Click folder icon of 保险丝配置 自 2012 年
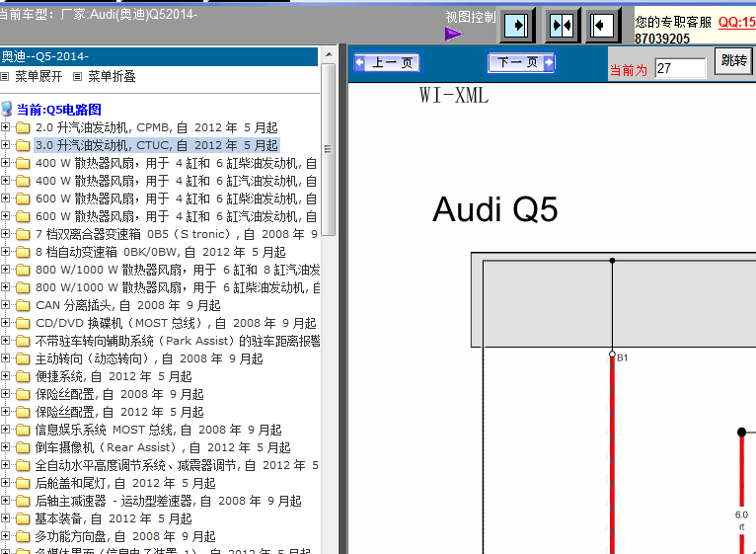The width and height of the screenshot is (756, 554). coord(23,412)
